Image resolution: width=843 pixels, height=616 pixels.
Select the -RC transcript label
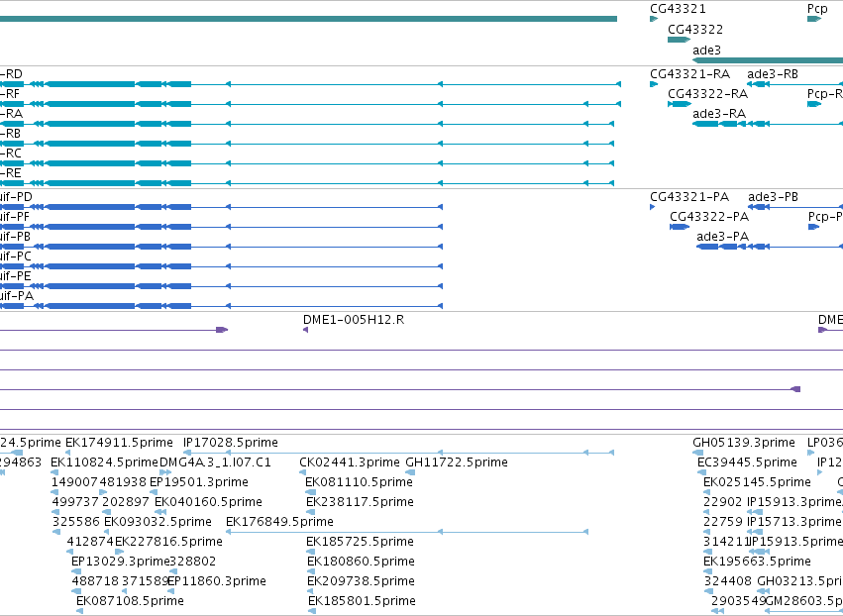(x=11, y=154)
